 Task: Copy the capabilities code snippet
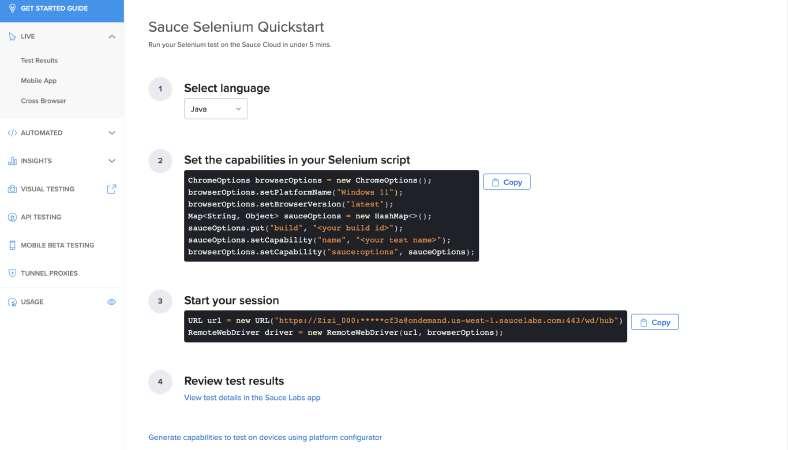[506, 182]
